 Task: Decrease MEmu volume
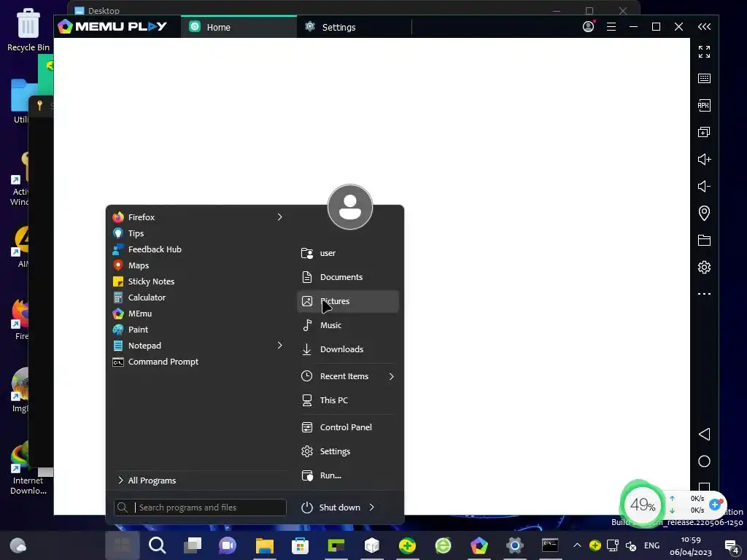tap(704, 186)
